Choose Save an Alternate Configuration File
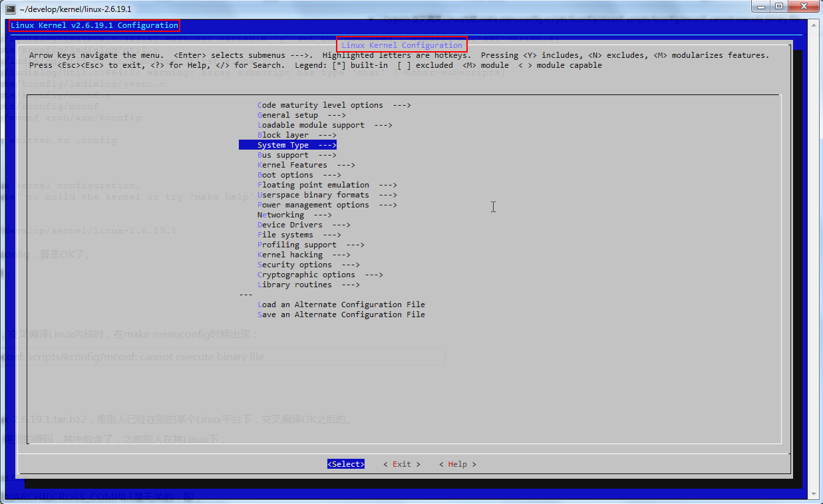The width and height of the screenshot is (823, 504). (x=341, y=315)
